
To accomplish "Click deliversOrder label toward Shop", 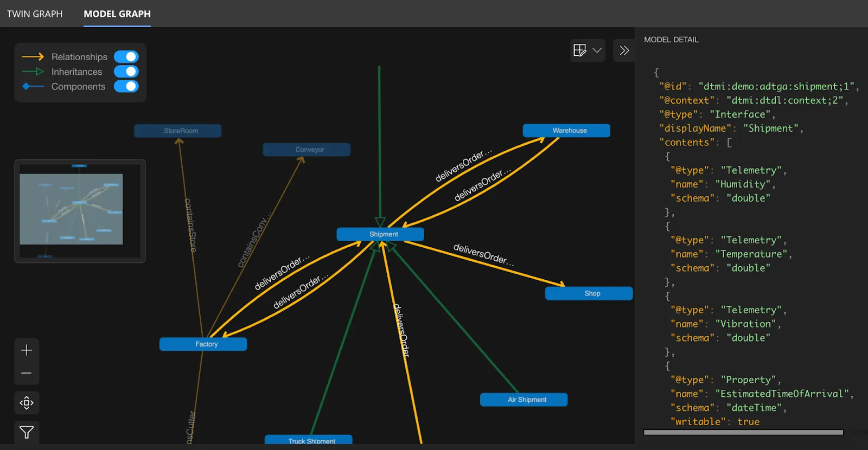I will 483,255.
